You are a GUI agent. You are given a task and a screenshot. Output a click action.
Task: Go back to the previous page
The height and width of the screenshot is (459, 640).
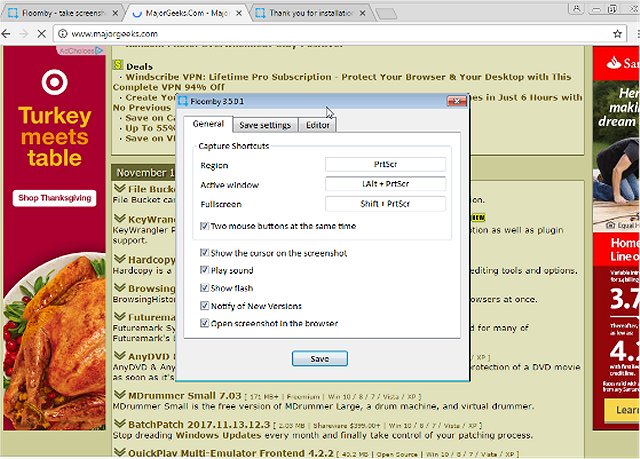7,33
